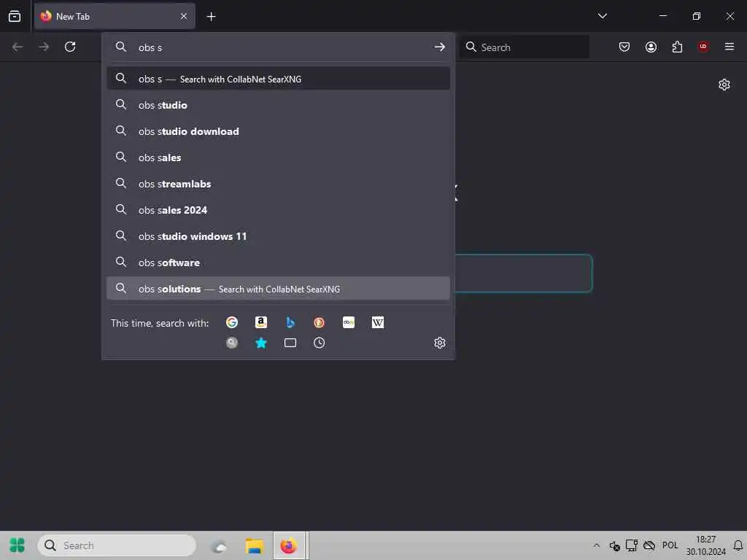Image resolution: width=747 pixels, height=560 pixels.
Task: Expand the list all tabs chevron
Action: click(x=602, y=16)
